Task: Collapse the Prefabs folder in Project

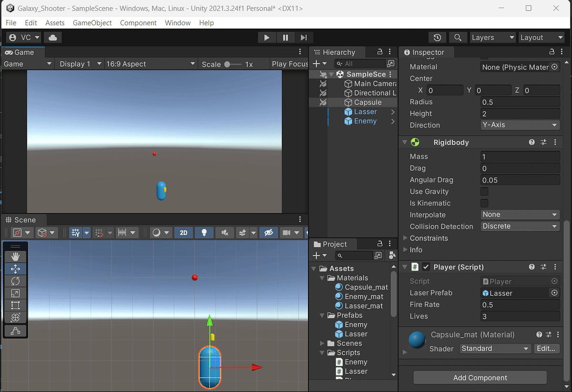Action: click(x=322, y=315)
